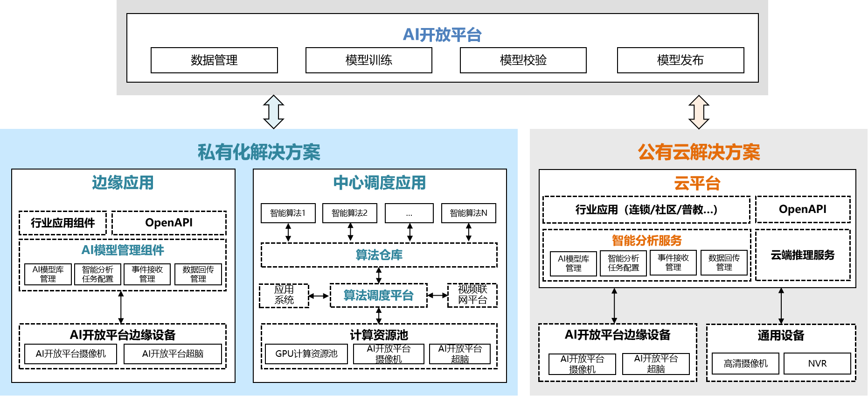Click AI开放平台超脑 in 计算资源池
This screenshot has height=396, width=868.
(x=460, y=354)
